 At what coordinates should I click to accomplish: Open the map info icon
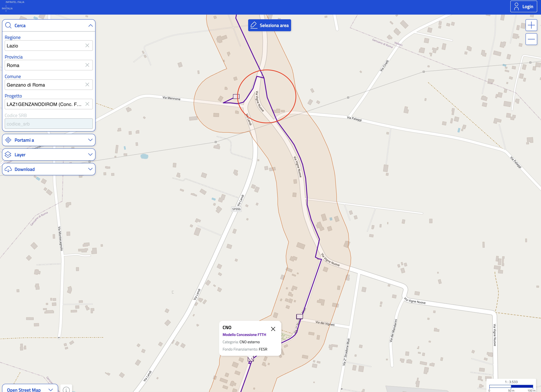66,389
